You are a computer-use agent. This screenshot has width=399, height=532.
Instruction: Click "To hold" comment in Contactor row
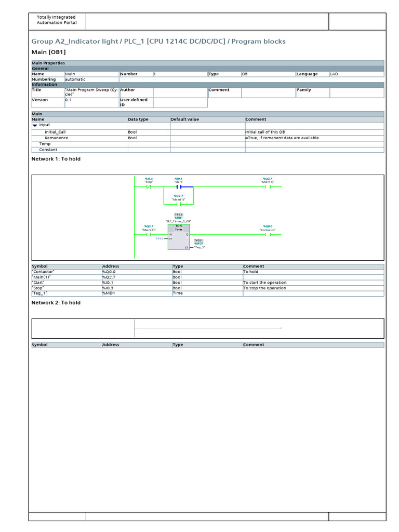[251, 272]
